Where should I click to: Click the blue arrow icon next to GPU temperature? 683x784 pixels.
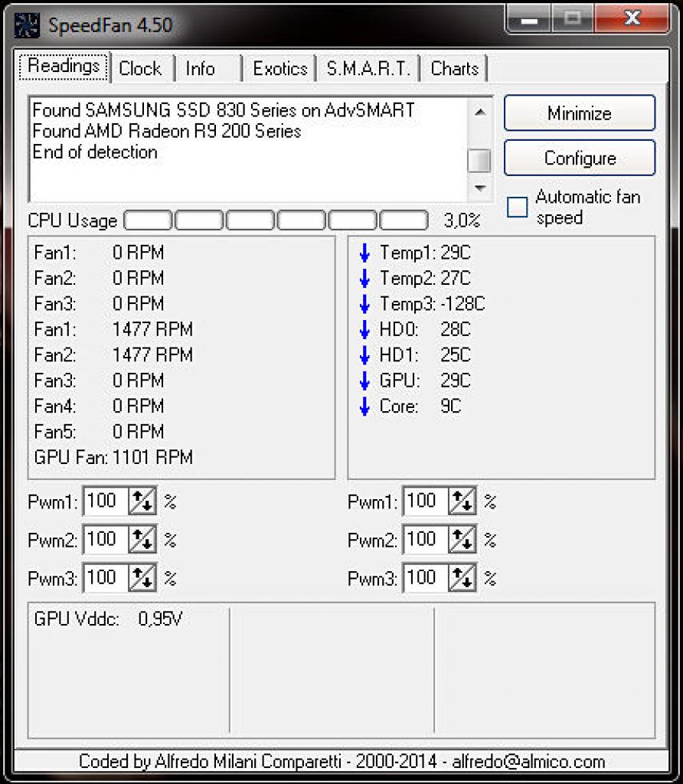[364, 381]
